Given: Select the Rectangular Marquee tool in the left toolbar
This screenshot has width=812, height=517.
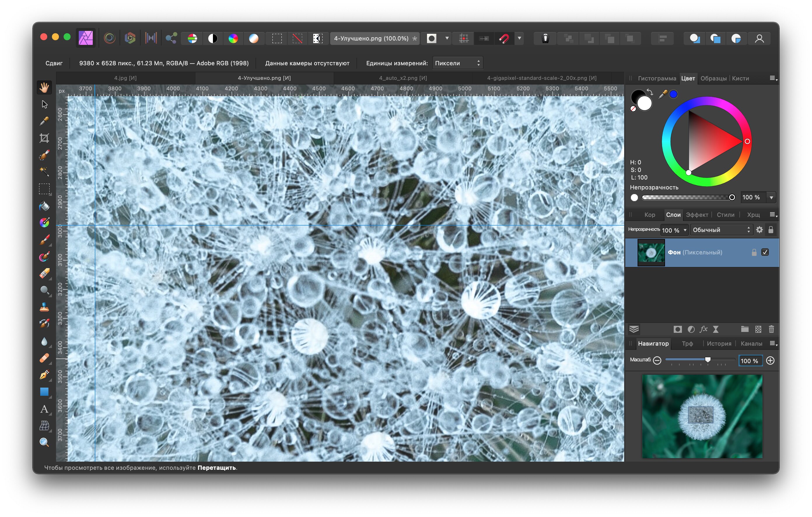Looking at the screenshot, I should [44, 189].
